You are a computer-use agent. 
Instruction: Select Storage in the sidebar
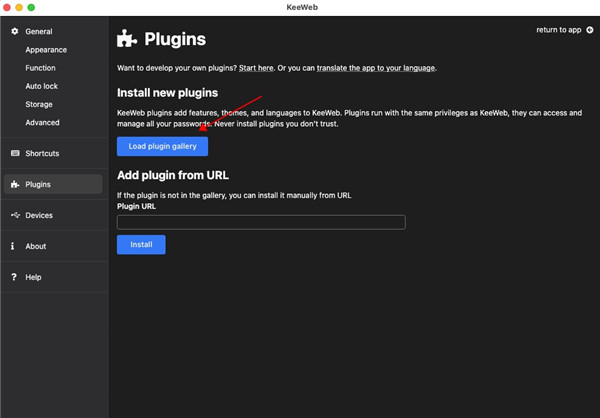pyautogui.click(x=39, y=104)
